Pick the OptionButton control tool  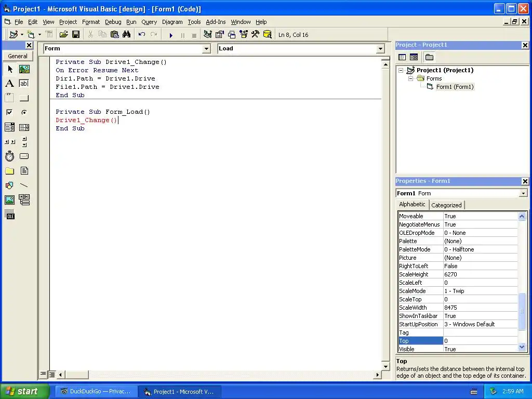pyautogui.click(x=24, y=112)
